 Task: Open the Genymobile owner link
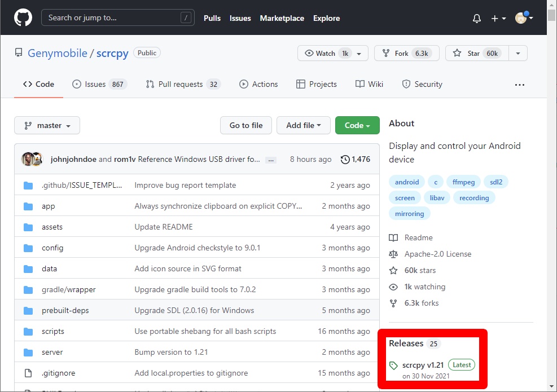tap(58, 53)
